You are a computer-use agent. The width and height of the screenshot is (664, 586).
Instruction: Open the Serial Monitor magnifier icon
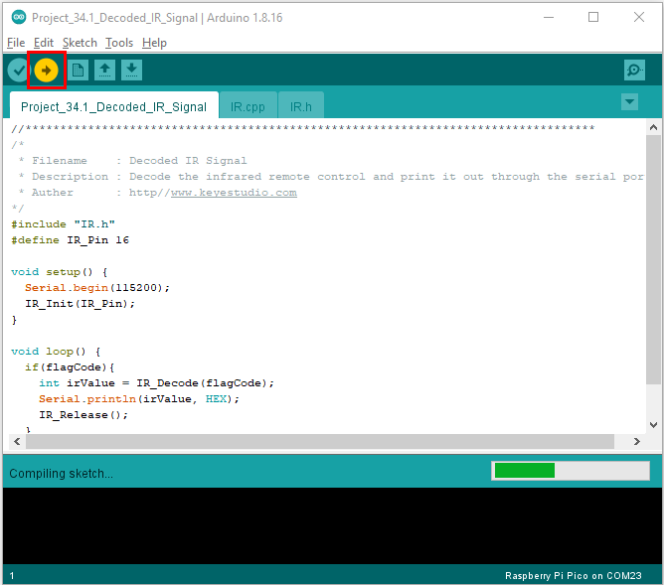tap(634, 70)
